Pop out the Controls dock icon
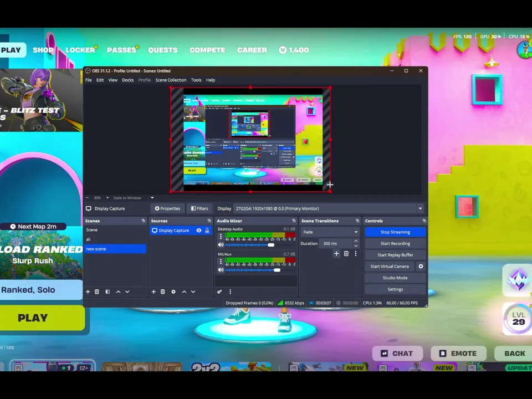 point(424,221)
